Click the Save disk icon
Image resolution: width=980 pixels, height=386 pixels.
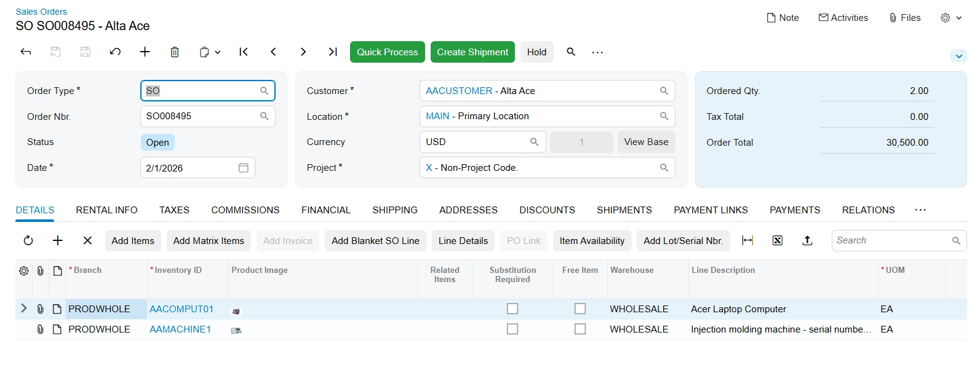point(86,52)
